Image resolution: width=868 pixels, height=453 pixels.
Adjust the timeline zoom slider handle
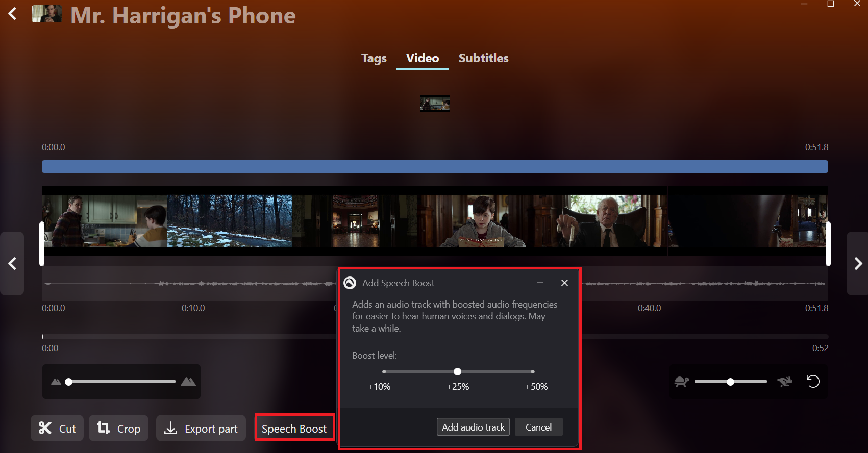tap(69, 382)
